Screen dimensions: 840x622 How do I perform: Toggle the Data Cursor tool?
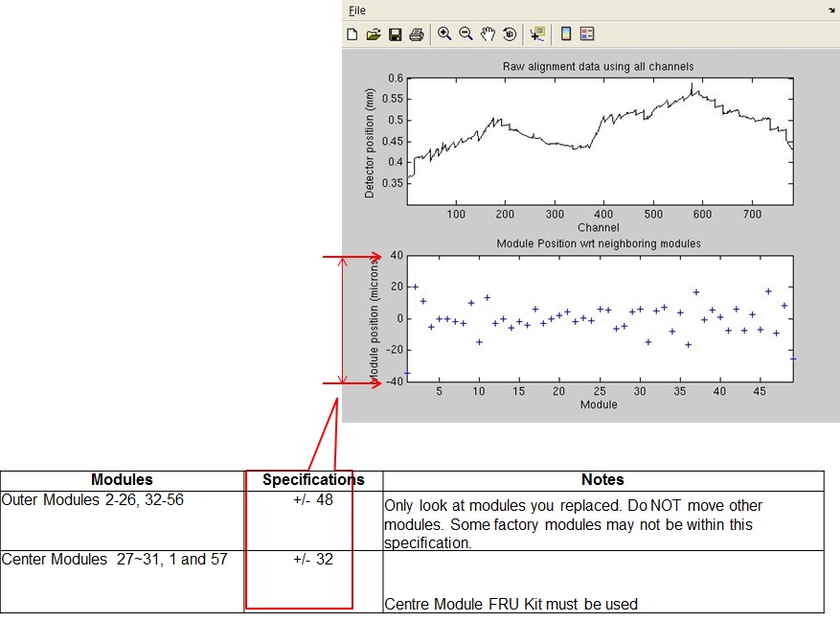(x=537, y=34)
